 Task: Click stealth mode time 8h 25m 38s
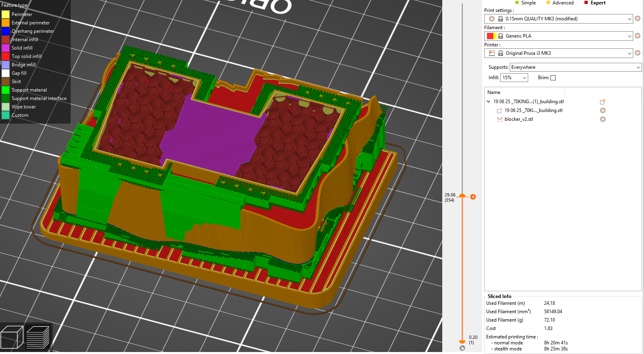tap(556, 349)
